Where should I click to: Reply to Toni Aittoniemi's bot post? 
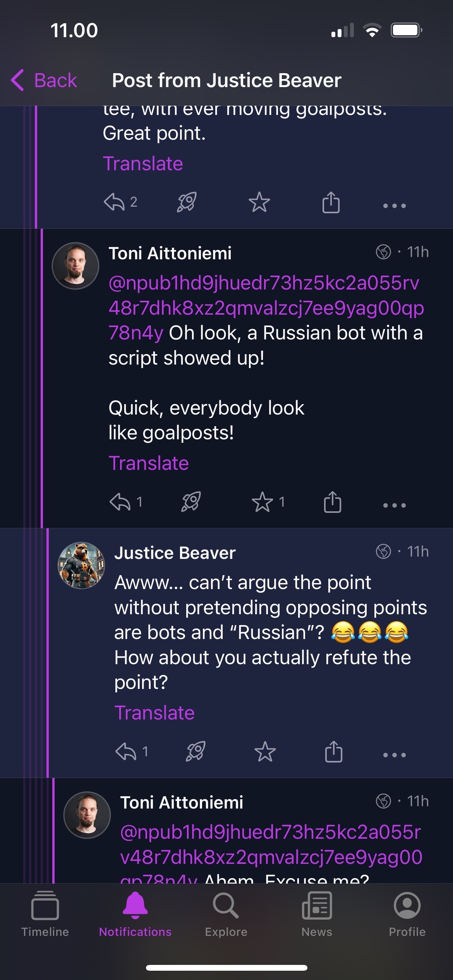click(120, 502)
